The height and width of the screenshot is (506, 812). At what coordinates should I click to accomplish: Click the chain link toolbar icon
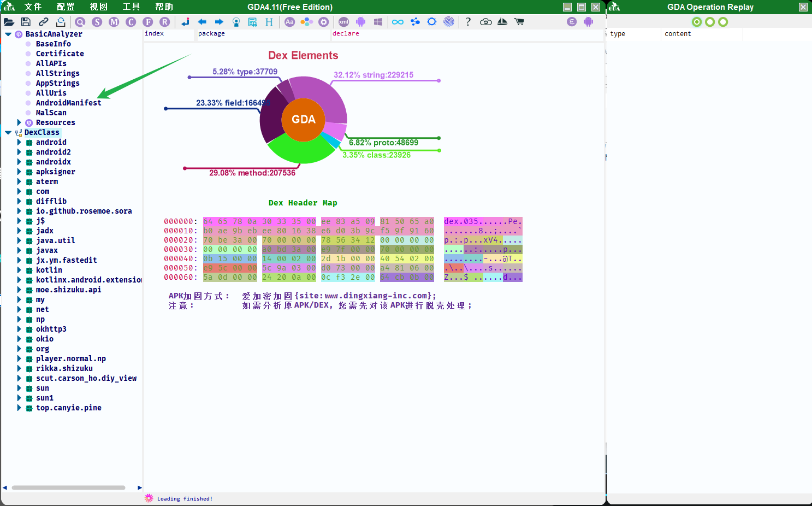tap(43, 22)
